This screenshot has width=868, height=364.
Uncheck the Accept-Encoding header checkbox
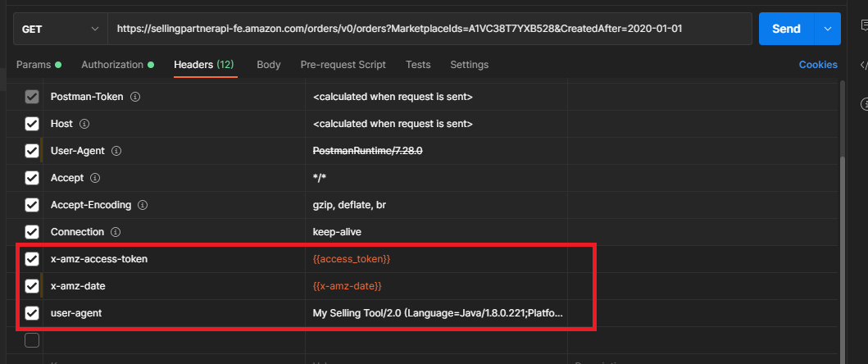pos(32,205)
